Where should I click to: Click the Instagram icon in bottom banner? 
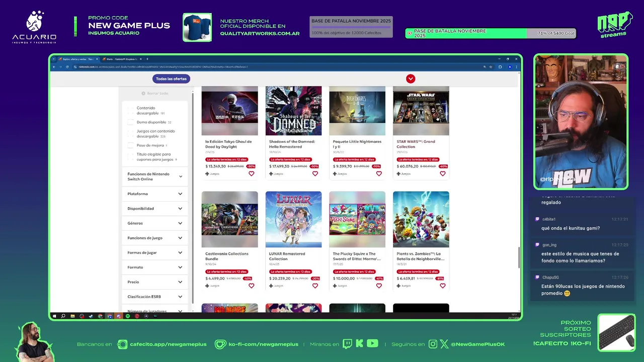pyautogui.click(x=433, y=344)
